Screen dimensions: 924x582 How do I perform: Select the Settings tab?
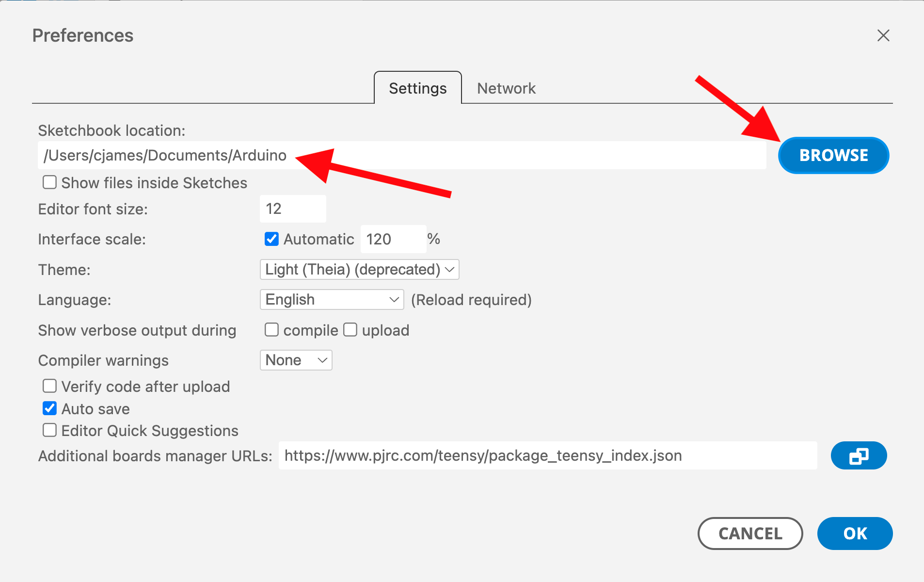[x=417, y=88]
